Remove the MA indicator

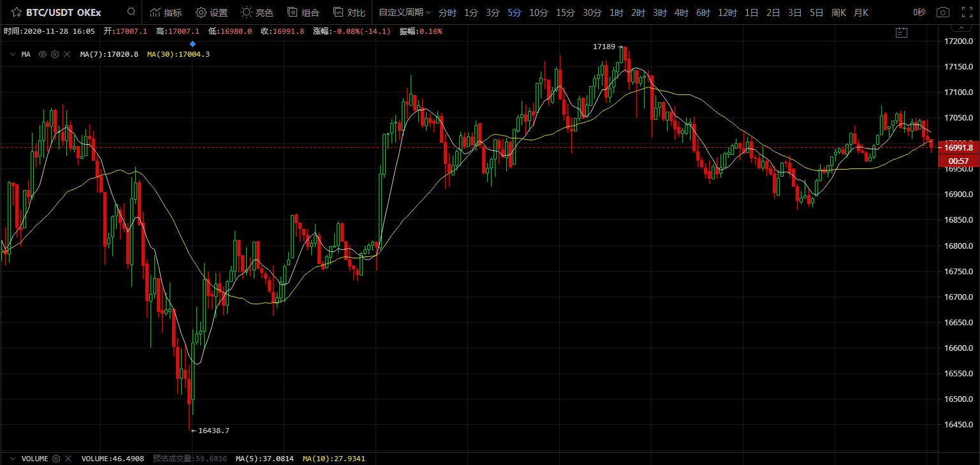[x=67, y=54]
